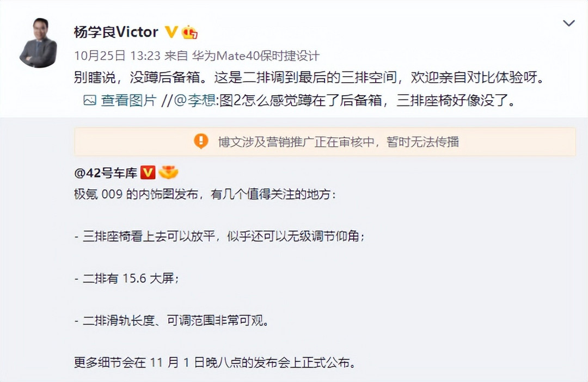Open the @42号车库 account link

click(106, 173)
